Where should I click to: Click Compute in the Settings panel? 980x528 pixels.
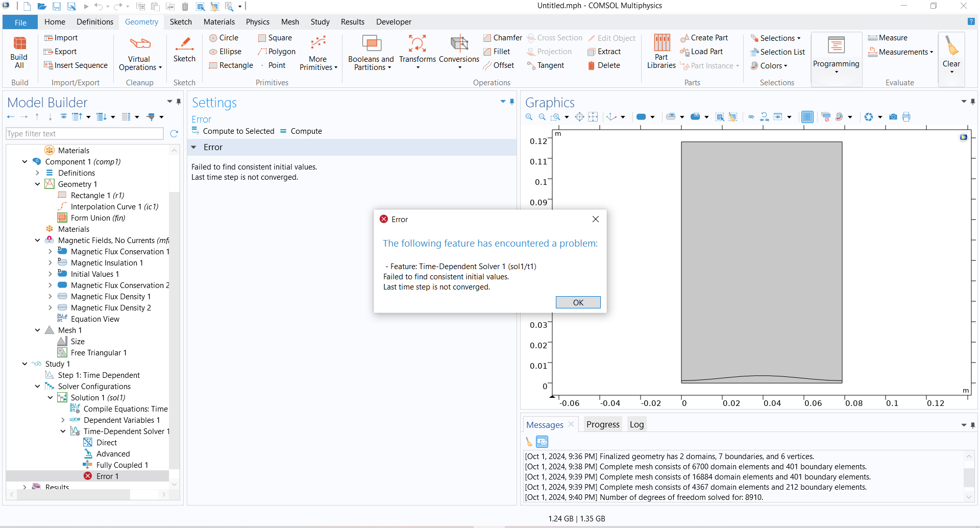tap(306, 131)
